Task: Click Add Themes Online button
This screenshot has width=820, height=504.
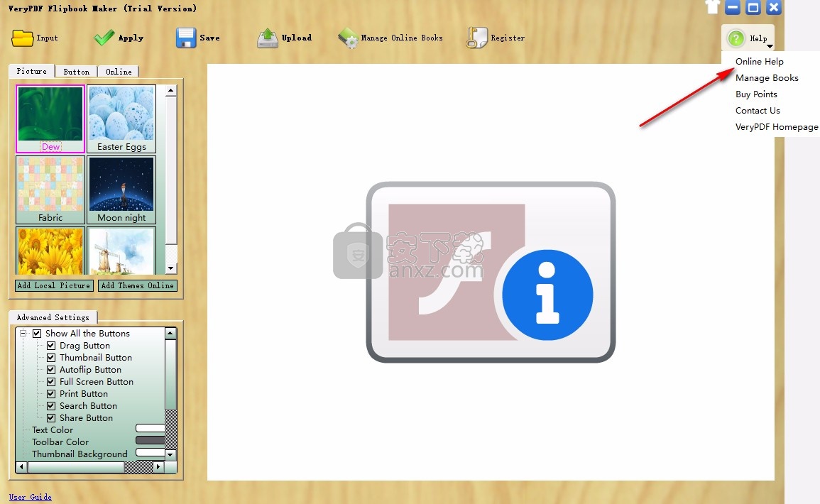Action: click(137, 285)
